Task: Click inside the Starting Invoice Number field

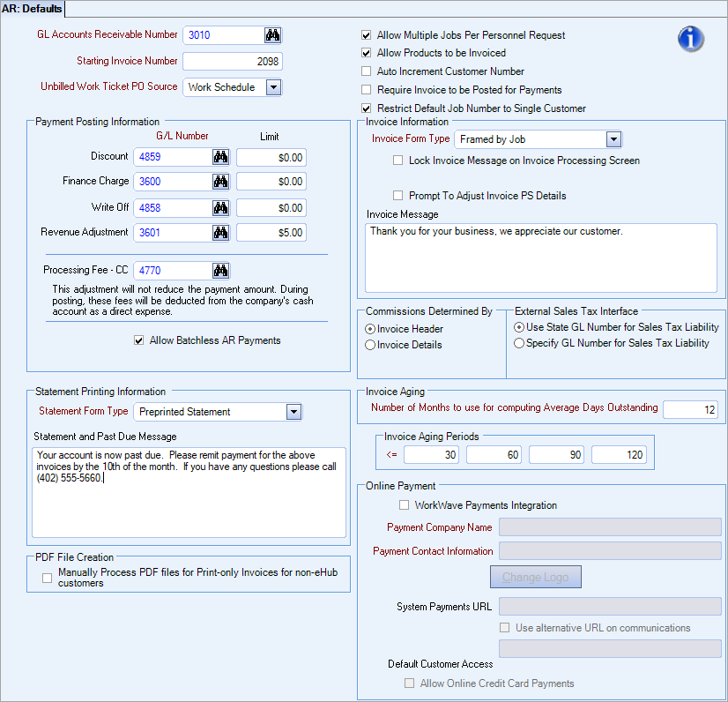Action: 231,61
